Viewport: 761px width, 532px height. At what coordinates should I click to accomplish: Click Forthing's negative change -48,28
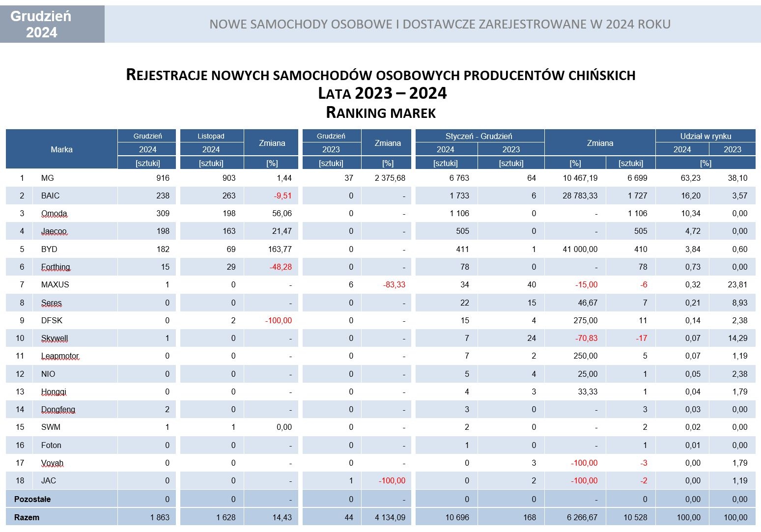tap(281, 267)
